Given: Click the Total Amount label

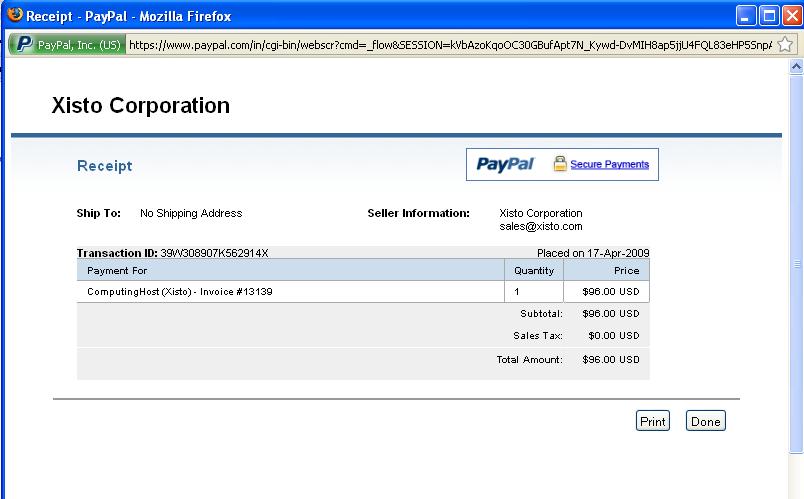Looking at the screenshot, I should coord(529,360).
